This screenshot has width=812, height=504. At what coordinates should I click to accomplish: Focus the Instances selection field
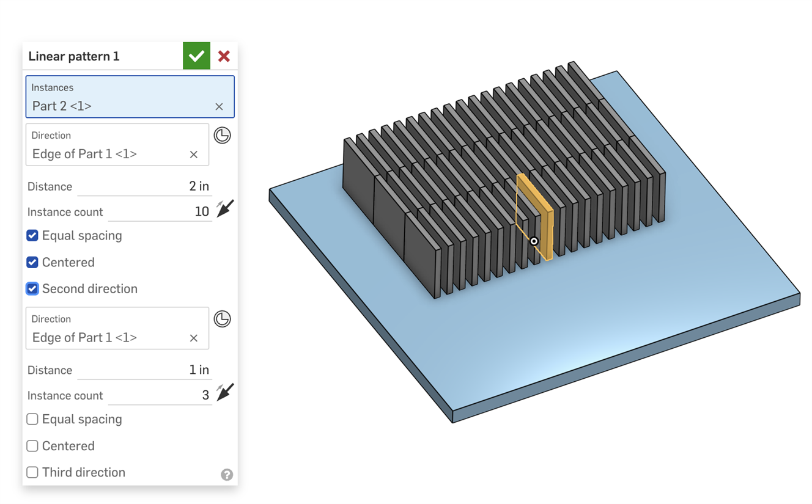point(130,97)
